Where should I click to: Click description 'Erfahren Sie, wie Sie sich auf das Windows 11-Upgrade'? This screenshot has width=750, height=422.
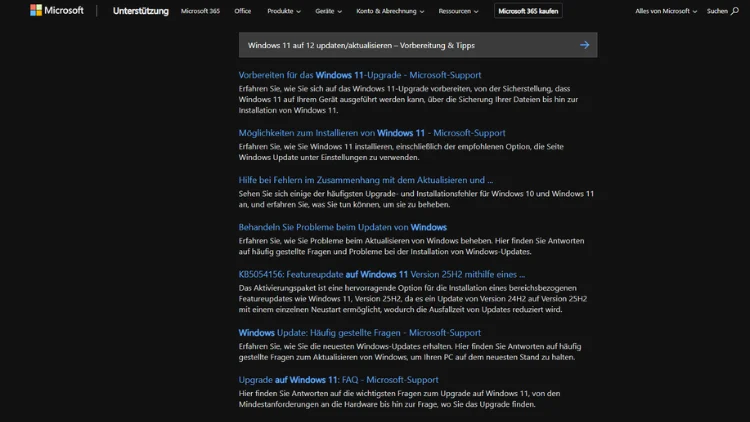point(408,99)
